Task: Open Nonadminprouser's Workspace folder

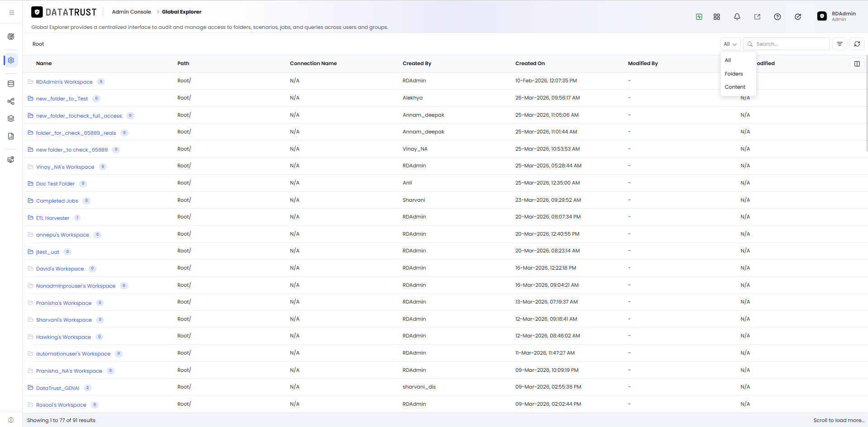Action: tap(76, 286)
